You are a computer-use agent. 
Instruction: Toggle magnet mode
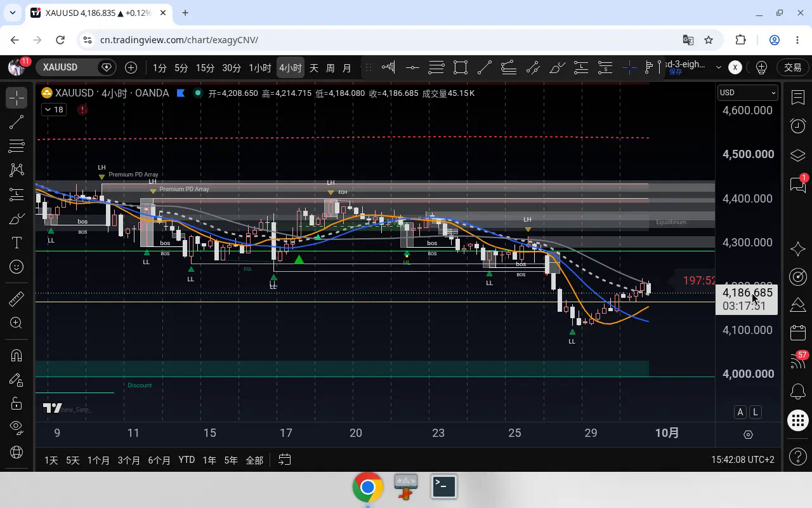[x=16, y=356]
